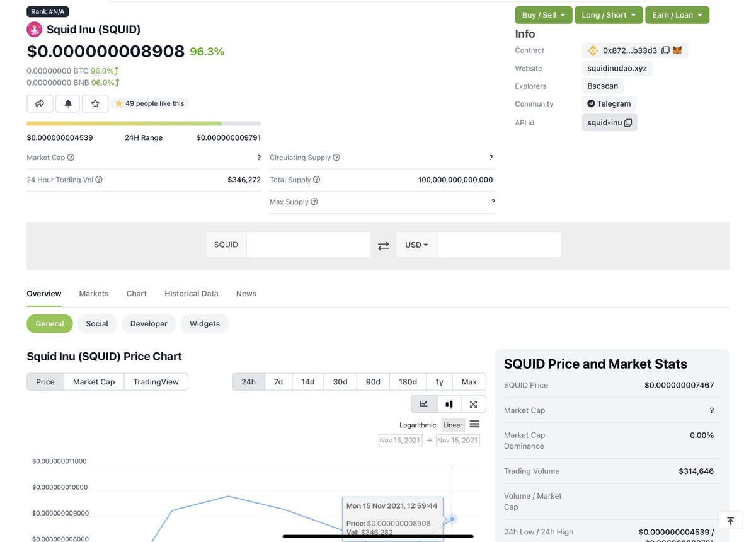Click Total Supply help icon
The width and height of the screenshot is (756, 542).
pyautogui.click(x=317, y=180)
